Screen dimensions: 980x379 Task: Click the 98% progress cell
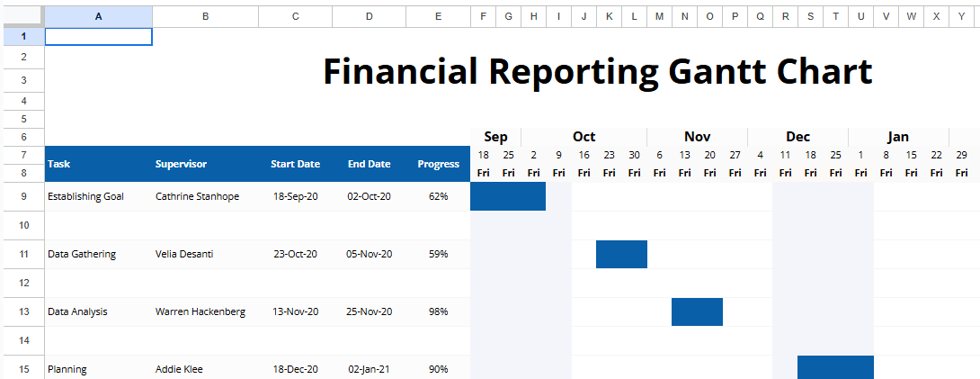point(438,311)
